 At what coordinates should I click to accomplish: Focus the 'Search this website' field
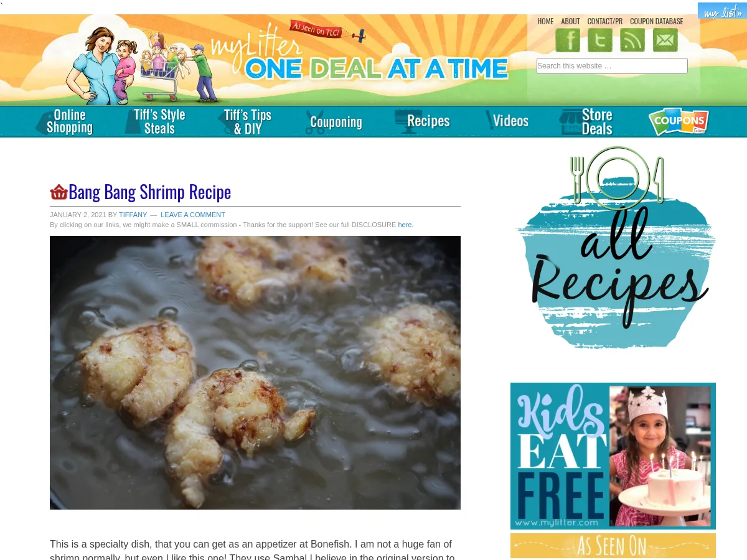612,66
